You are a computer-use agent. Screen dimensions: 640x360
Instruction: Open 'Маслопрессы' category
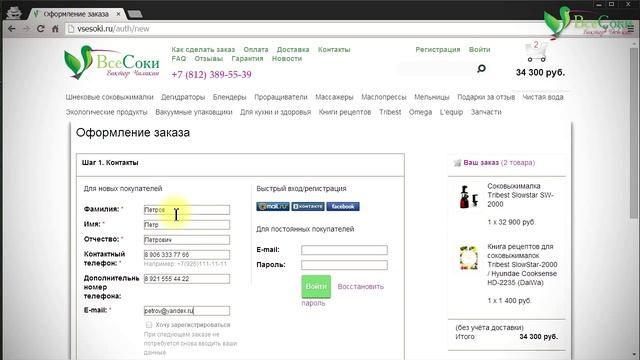tap(384, 97)
